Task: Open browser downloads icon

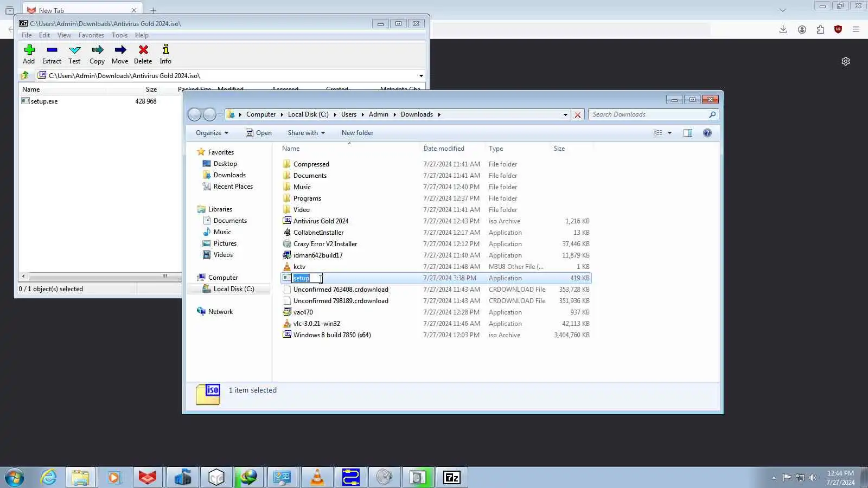Action: (x=783, y=29)
